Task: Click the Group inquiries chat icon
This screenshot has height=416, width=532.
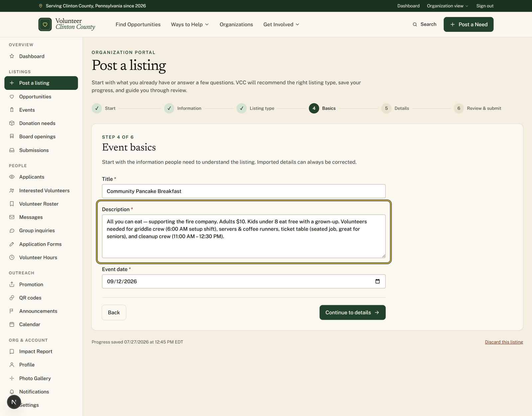Action: tap(12, 230)
